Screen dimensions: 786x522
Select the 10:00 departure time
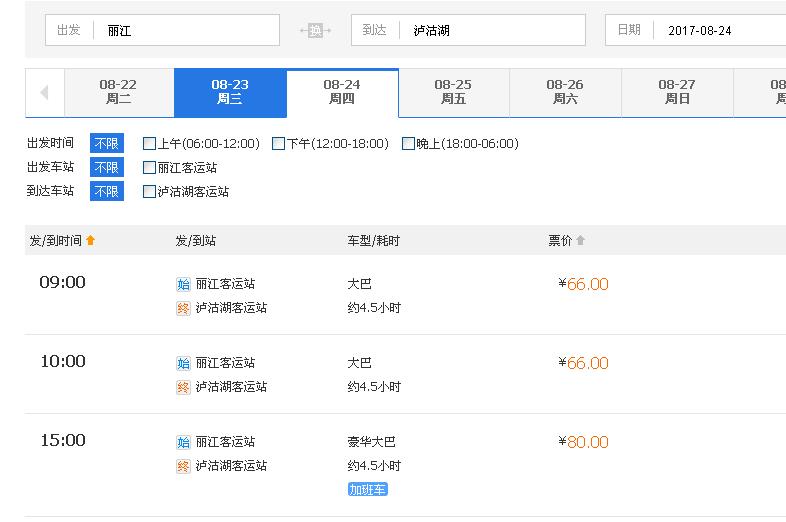coord(63,361)
